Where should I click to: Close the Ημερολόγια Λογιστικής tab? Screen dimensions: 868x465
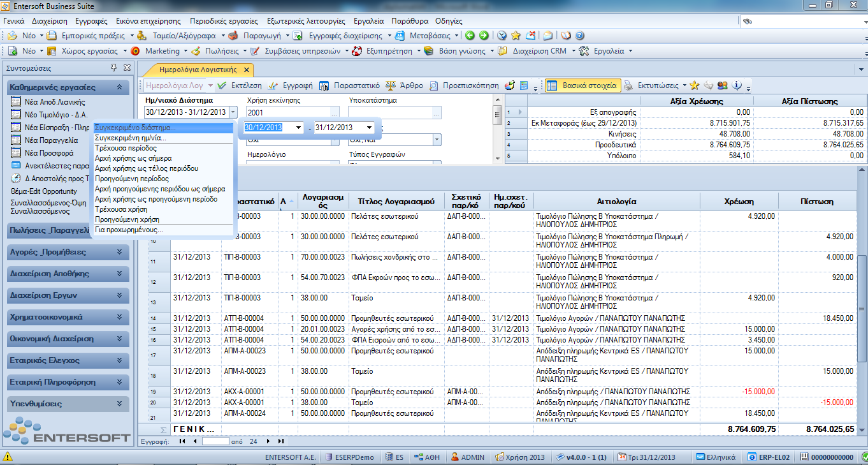(x=246, y=70)
